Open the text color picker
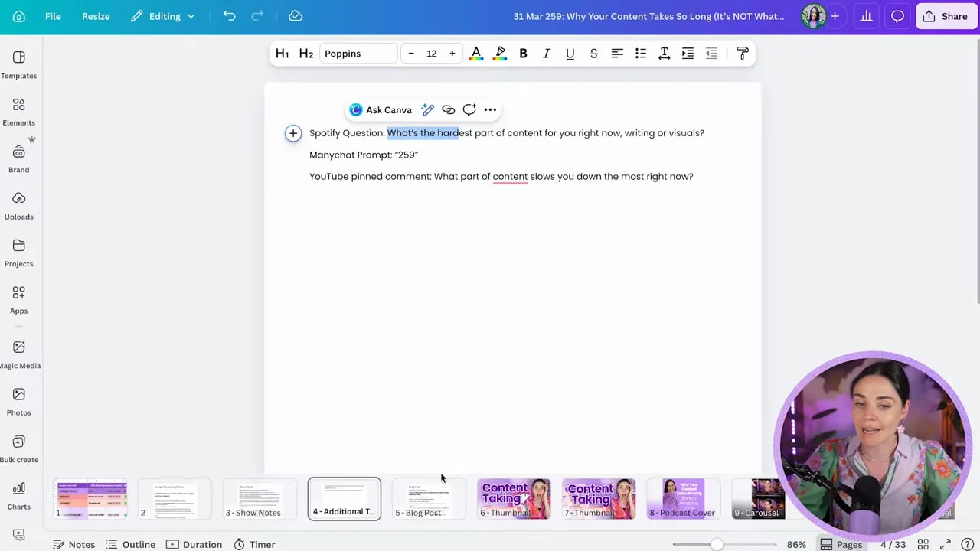This screenshot has width=980, height=551. pos(476,54)
